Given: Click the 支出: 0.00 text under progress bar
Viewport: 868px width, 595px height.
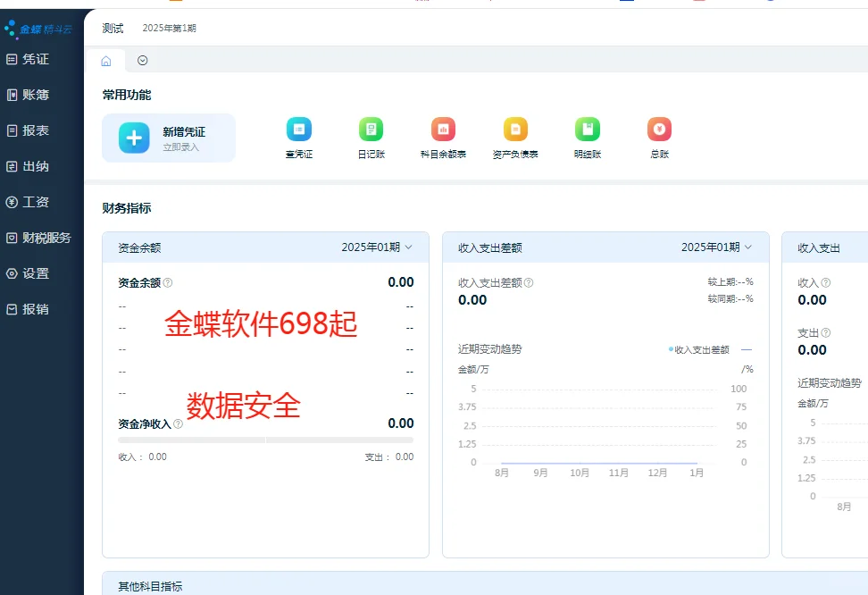Looking at the screenshot, I should pos(389,457).
